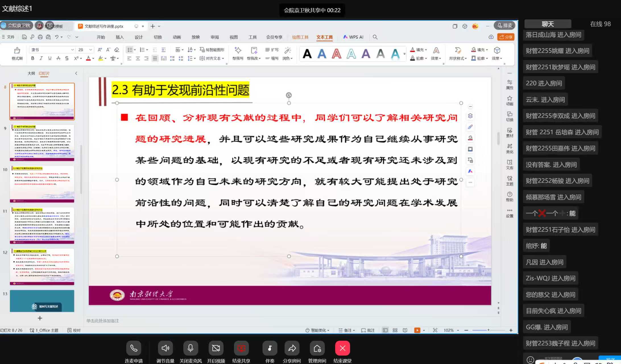Toggle microphone with 关闭麦克风 button
This screenshot has height=364, width=621.
pos(191,348)
